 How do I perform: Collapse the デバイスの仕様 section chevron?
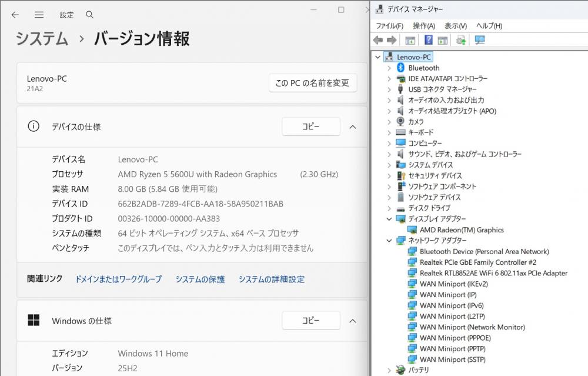point(353,127)
